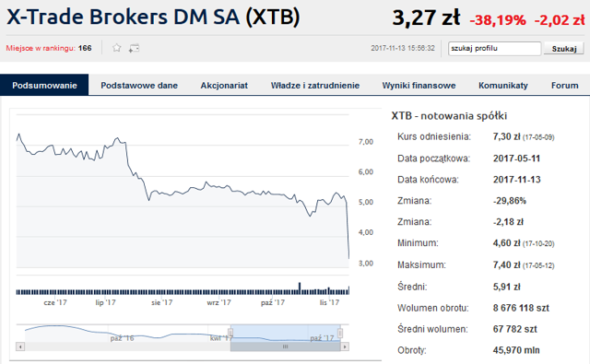Select the Władze i zatrudnienie tab

point(315,86)
